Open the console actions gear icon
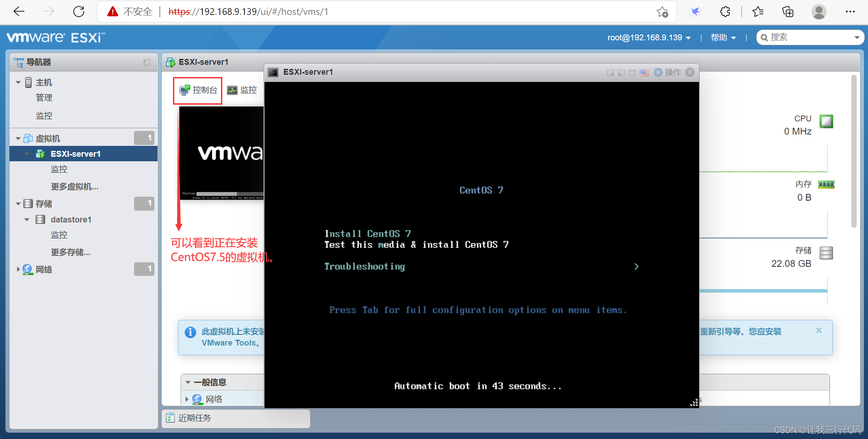This screenshot has height=439, width=868. 658,72
